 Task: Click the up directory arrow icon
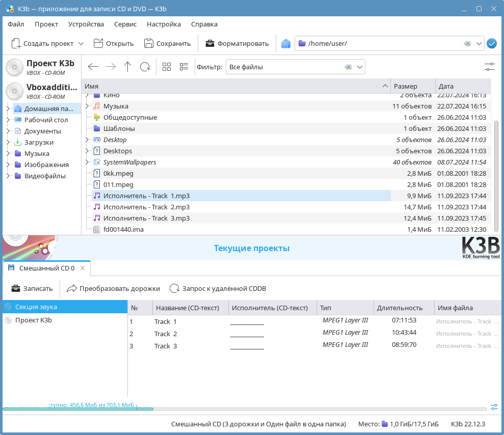coord(127,67)
